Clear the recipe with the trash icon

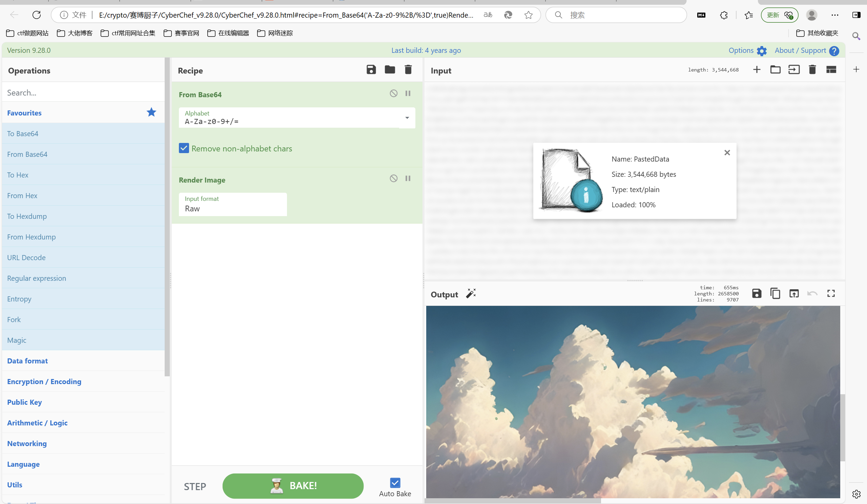408,70
